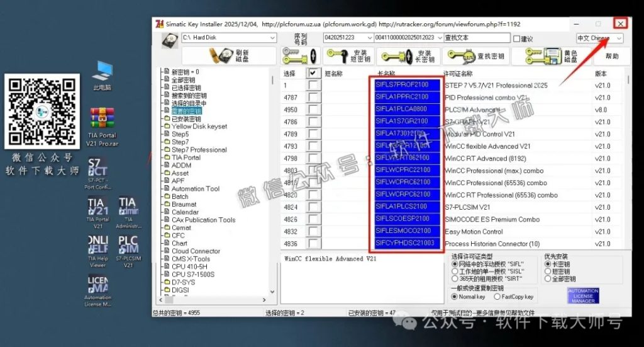
Task: Open Automation License Manager desktop shortcut
Action: [97, 291]
